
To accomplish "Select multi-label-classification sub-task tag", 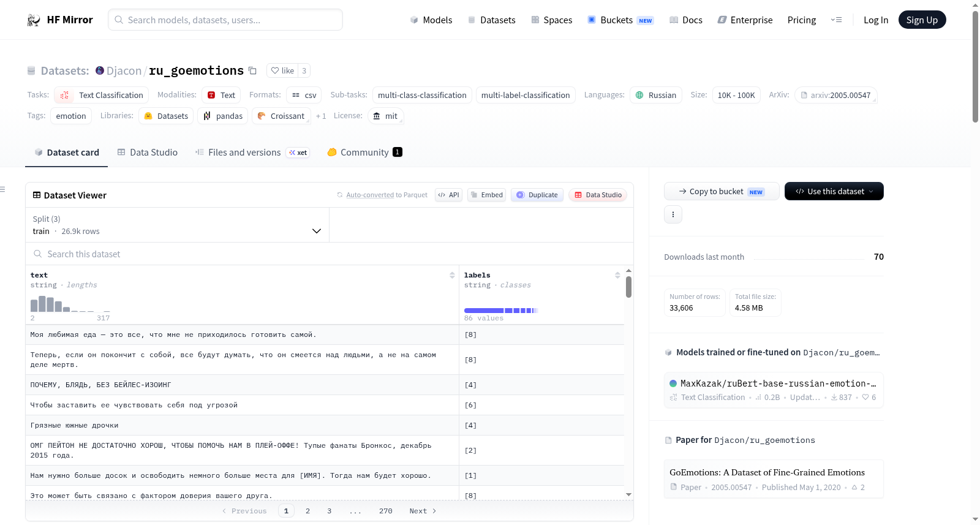I will point(526,95).
